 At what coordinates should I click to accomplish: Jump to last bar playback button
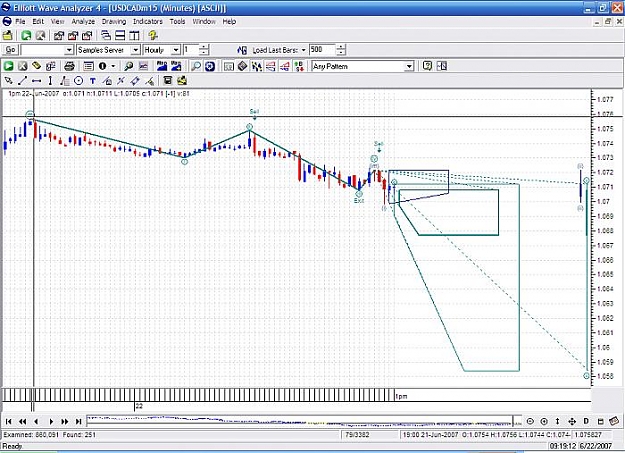(79, 421)
